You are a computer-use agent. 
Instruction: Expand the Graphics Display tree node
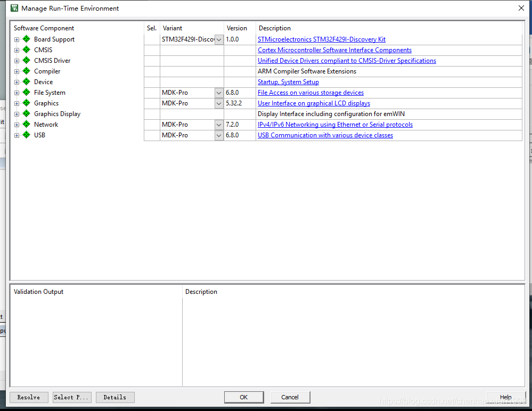(x=17, y=114)
